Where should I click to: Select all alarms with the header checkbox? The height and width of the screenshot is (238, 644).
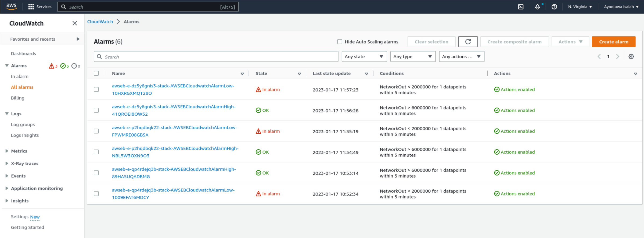click(x=96, y=73)
